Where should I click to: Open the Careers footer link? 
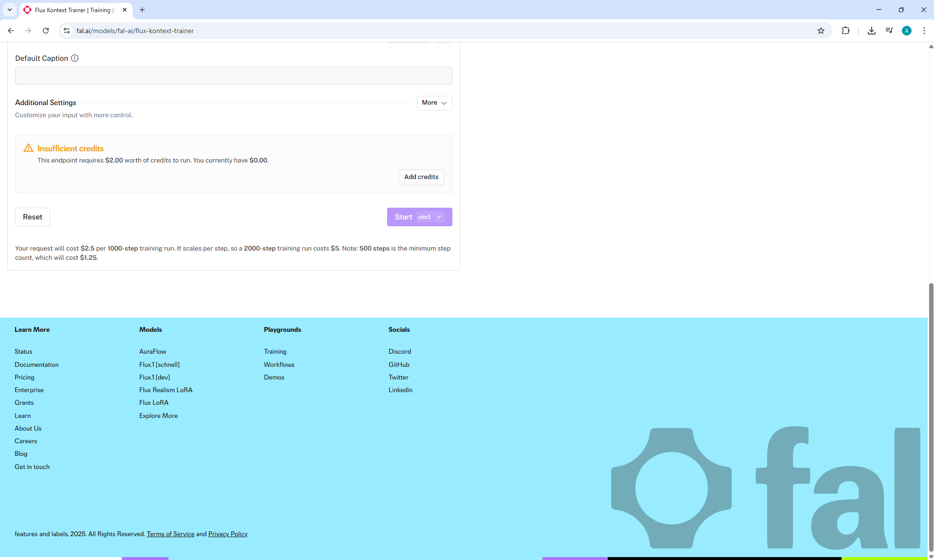(x=26, y=441)
